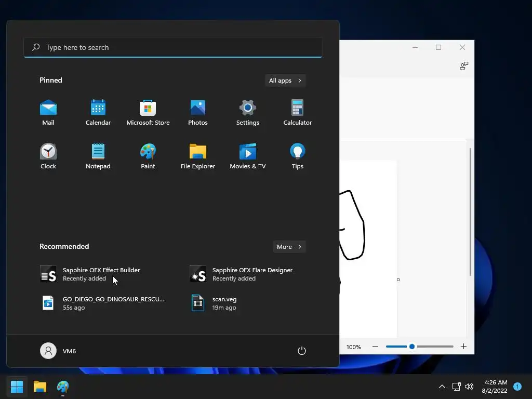
Task: Open the Mail app from Pinned
Action: [x=48, y=113]
